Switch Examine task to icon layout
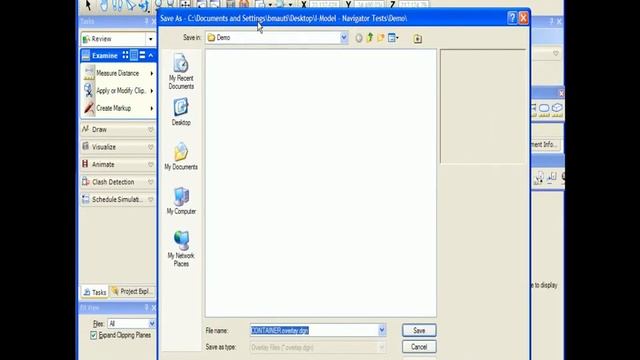Viewport: 640px width, 360px height. coord(125,55)
